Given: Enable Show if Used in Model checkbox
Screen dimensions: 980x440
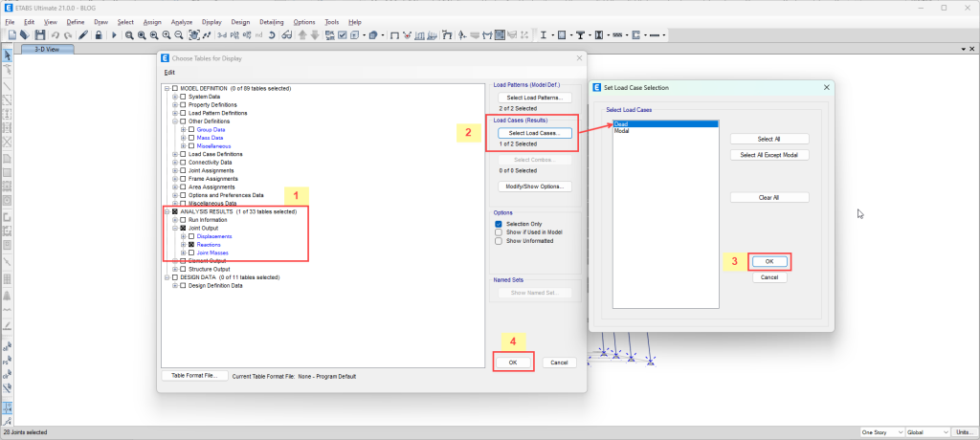Looking at the screenshot, I should (499, 231).
